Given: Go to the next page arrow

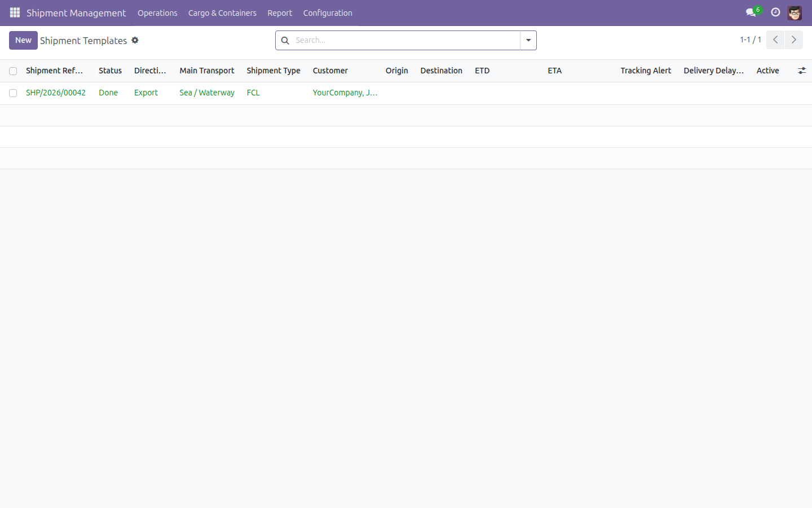Looking at the screenshot, I should click(x=793, y=40).
